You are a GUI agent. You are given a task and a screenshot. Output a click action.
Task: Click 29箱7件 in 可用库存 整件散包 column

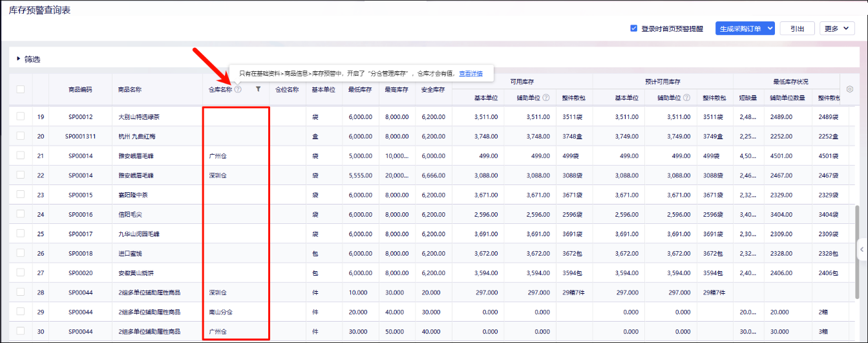(573, 293)
